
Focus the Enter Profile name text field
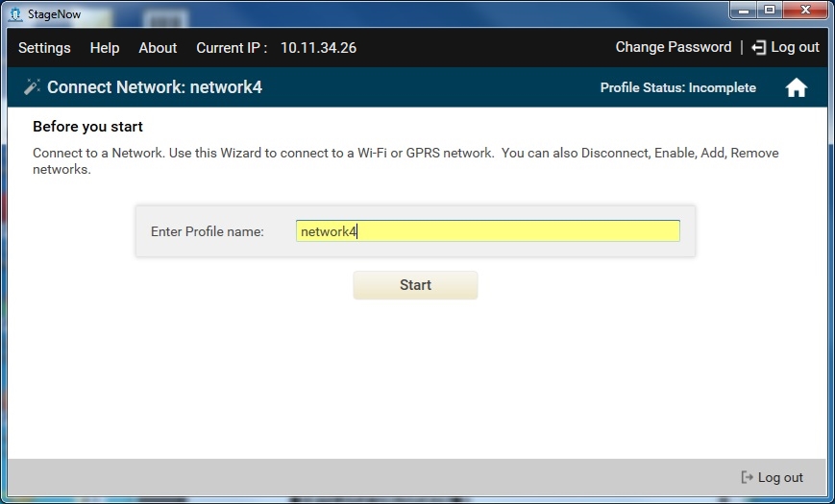click(487, 231)
